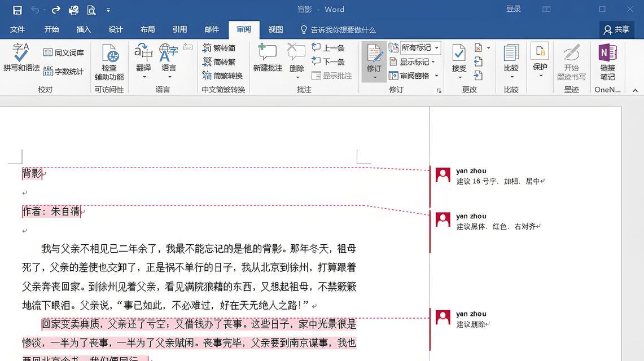Image resolution: width=644 pixels, height=361 pixels.
Task: Open the 修订 group dialog launcher
Action: pos(439,91)
